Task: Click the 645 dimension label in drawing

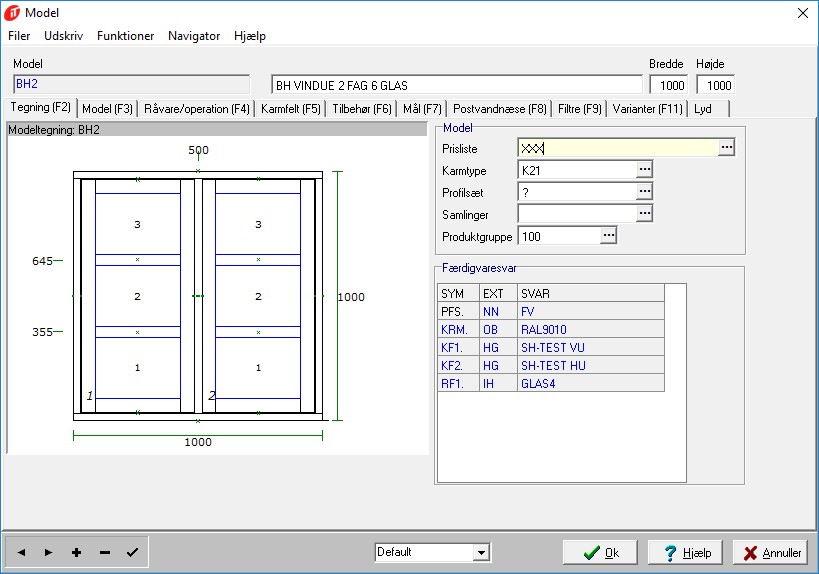Action: pyautogui.click(x=42, y=261)
